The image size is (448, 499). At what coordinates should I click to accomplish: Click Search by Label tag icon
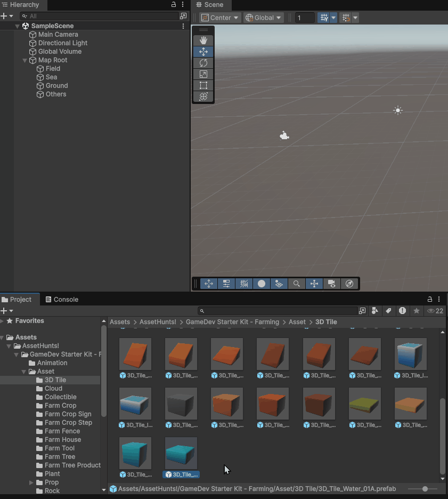click(x=389, y=311)
